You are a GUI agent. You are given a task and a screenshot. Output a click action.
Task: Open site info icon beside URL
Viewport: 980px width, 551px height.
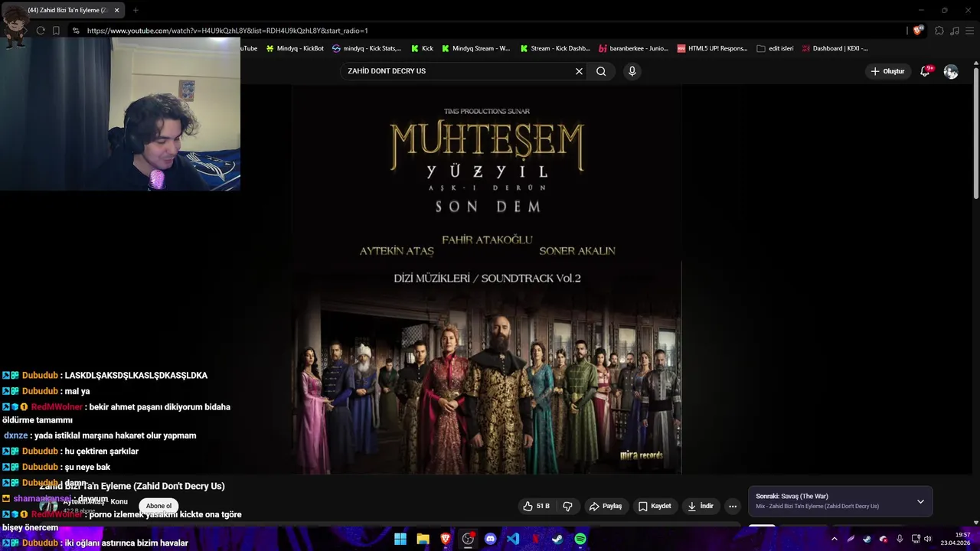click(x=75, y=31)
